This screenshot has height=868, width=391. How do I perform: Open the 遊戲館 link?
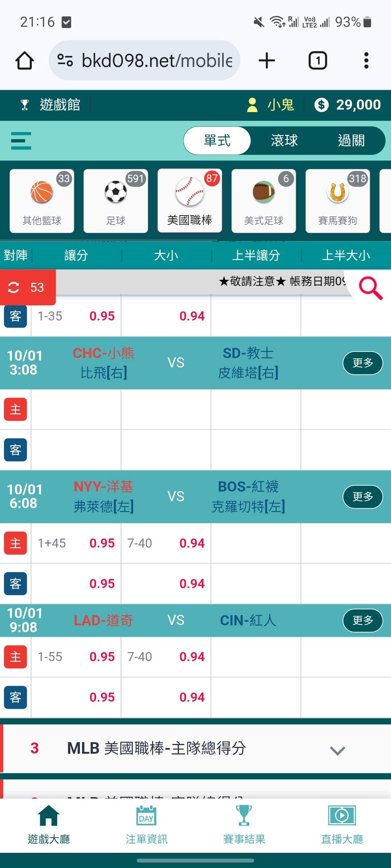point(51,105)
